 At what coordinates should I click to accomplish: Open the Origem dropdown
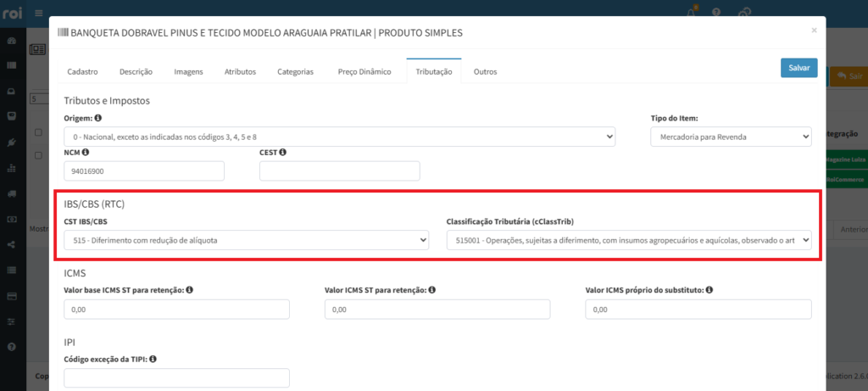point(339,137)
